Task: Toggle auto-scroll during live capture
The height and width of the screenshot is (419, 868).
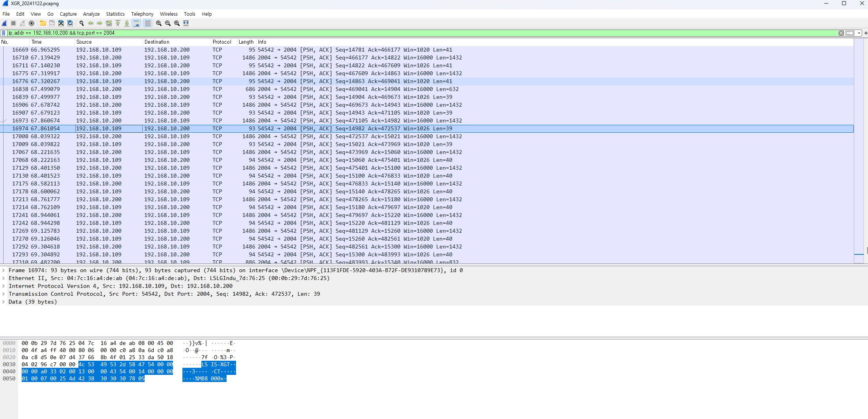Action: [136, 23]
